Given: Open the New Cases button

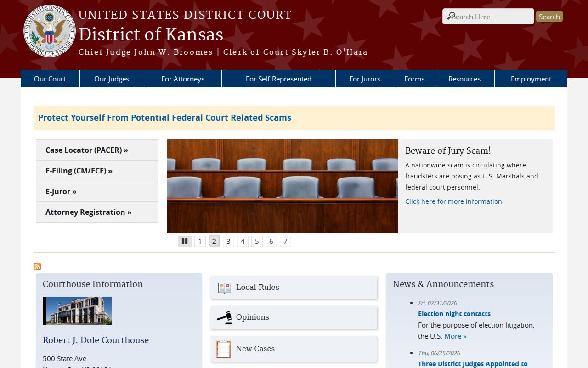Looking at the screenshot, I should coord(294,349).
